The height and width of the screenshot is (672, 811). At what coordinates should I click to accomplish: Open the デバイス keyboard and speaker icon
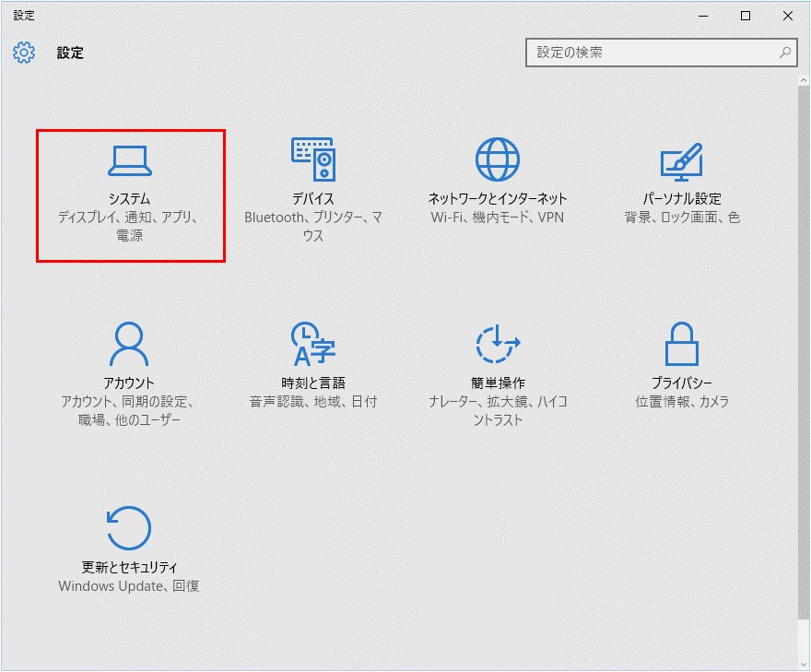point(313,159)
